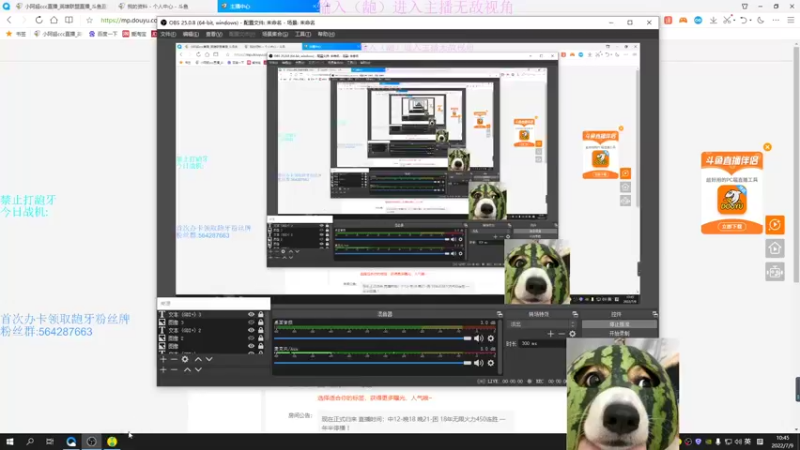Mute the 桌面音频 speaker icon in the mixer
This screenshot has height=450, width=800.
pos(478,338)
